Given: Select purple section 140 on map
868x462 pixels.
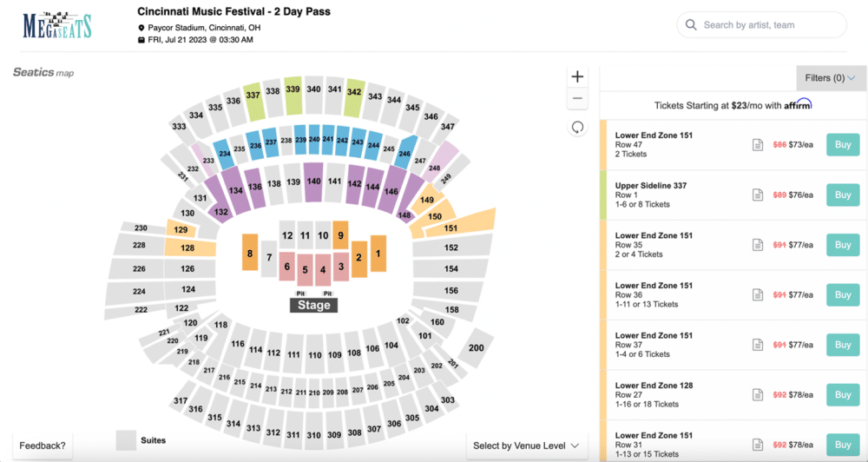Looking at the screenshot, I should (x=313, y=181).
